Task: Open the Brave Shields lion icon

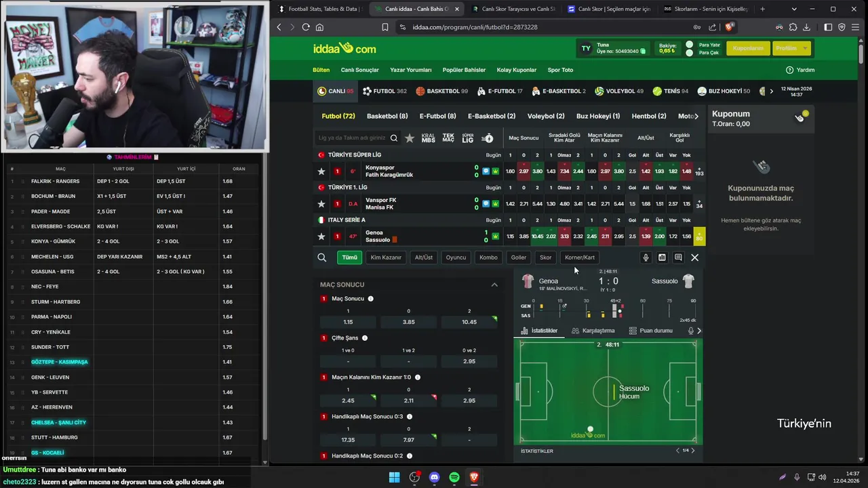Action: click(x=730, y=27)
